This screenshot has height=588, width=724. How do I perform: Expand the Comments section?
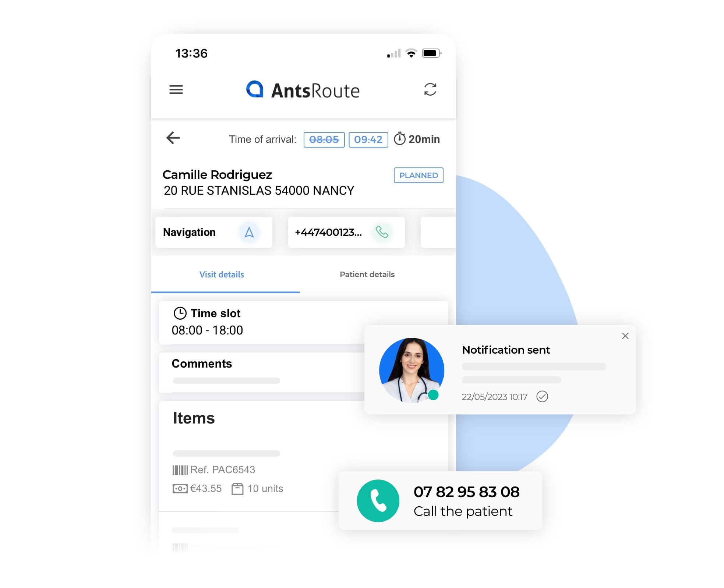(201, 363)
